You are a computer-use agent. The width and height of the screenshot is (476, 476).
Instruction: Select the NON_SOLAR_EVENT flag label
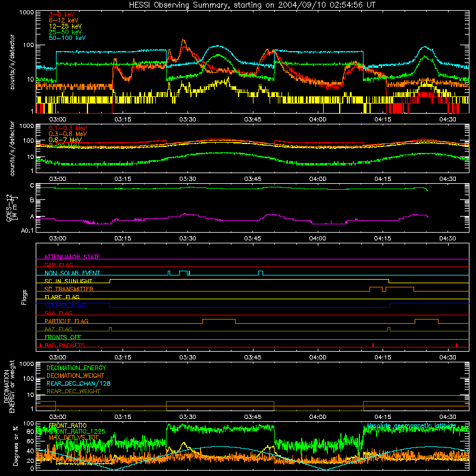72,273
